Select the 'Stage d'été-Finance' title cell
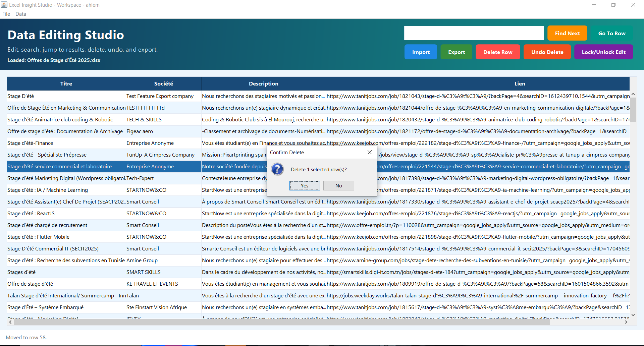 point(66,143)
